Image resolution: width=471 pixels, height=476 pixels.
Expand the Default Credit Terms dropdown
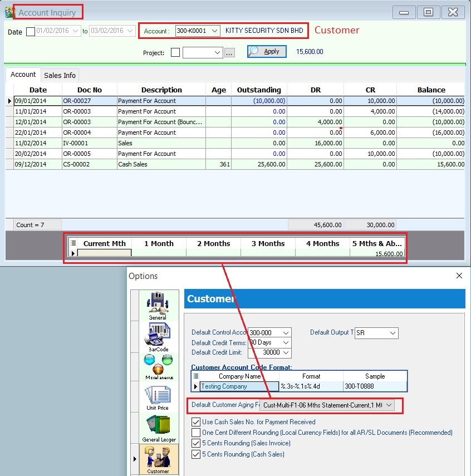click(286, 342)
